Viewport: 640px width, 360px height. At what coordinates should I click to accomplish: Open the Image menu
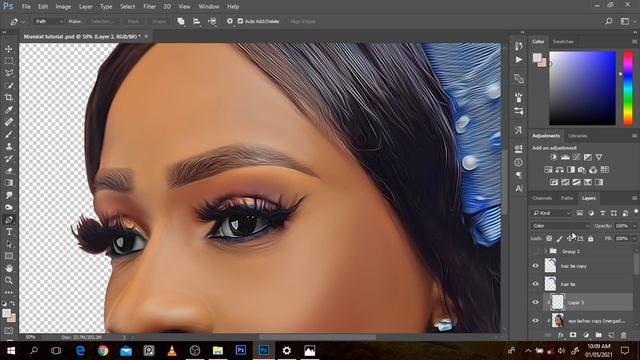pos(63,7)
